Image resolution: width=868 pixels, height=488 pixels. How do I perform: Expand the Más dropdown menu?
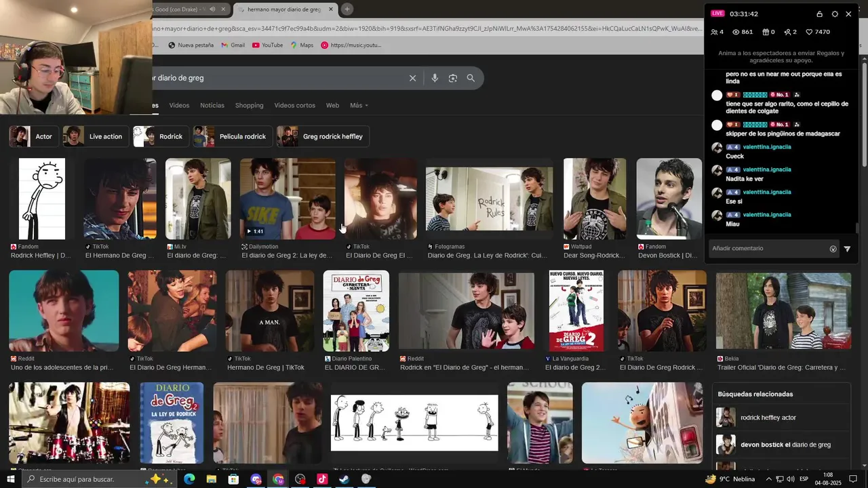359,106
